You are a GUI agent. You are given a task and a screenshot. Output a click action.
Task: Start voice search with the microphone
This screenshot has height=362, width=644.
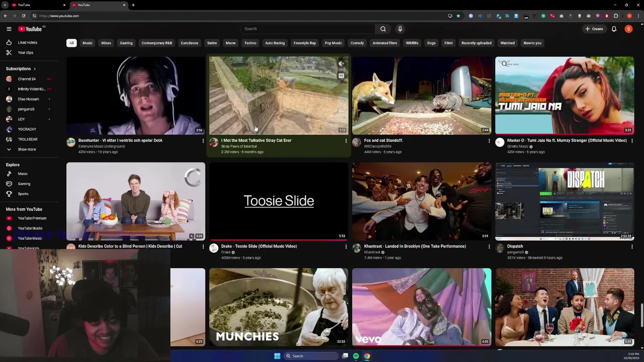(x=400, y=29)
